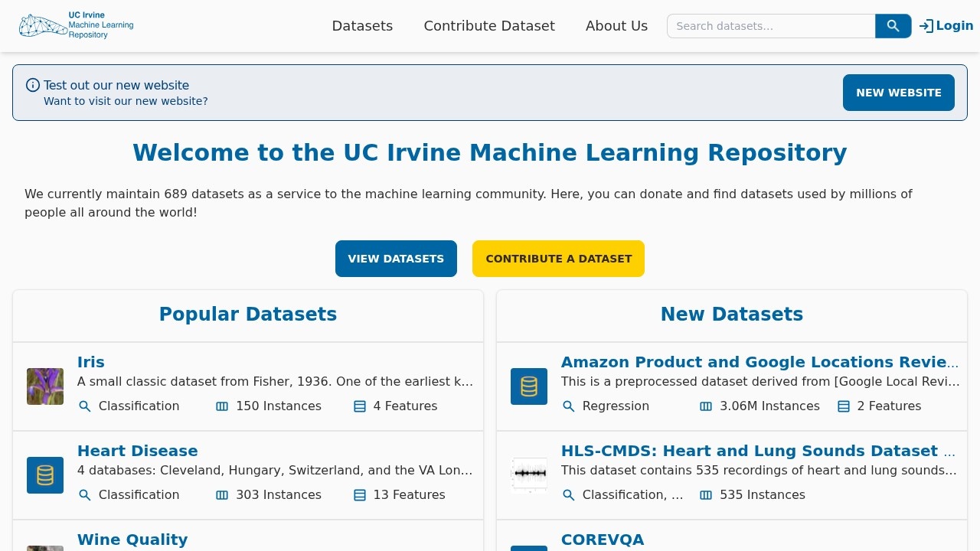The image size is (980, 551).
Task: Click the 2 Features list icon
Action: (x=844, y=406)
